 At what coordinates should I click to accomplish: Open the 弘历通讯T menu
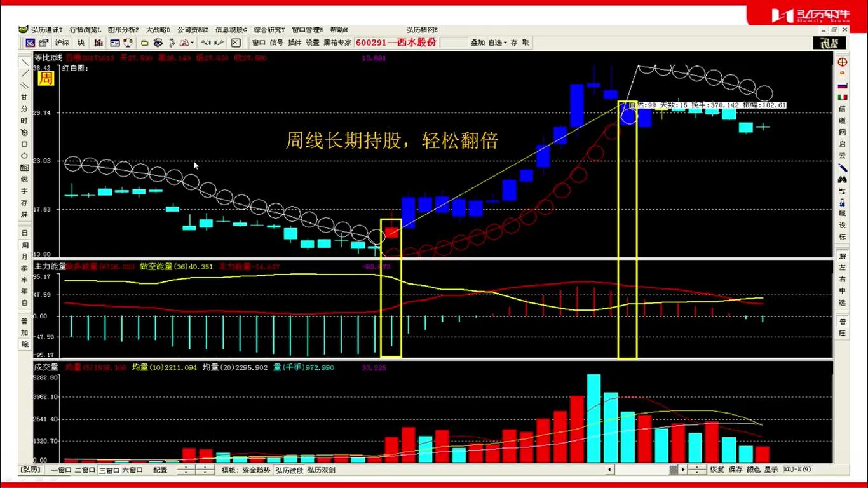(46, 30)
